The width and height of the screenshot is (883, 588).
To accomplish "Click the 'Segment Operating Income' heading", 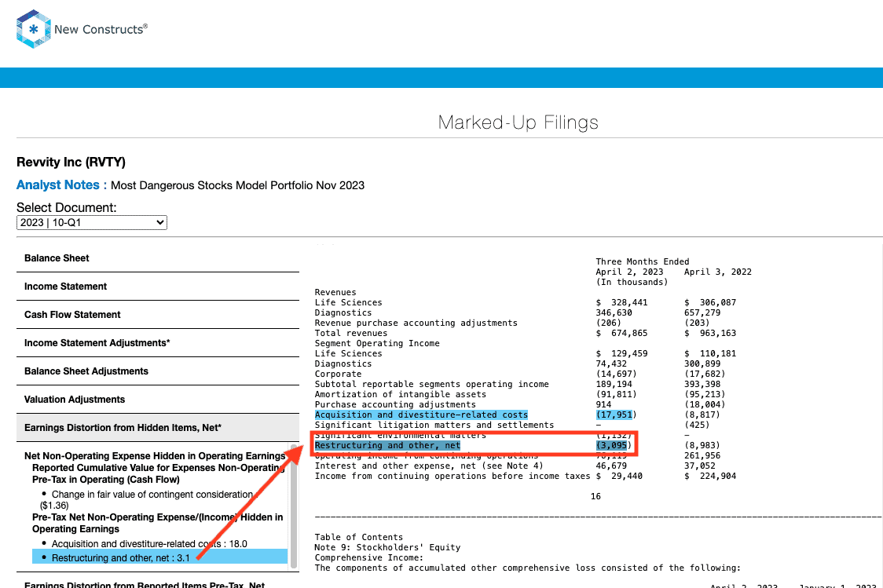I will [x=377, y=343].
